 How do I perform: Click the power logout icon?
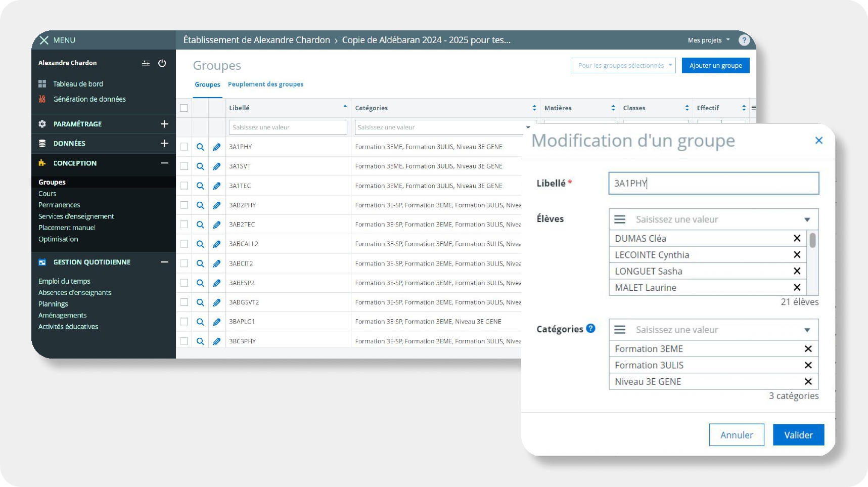(162, 63)
